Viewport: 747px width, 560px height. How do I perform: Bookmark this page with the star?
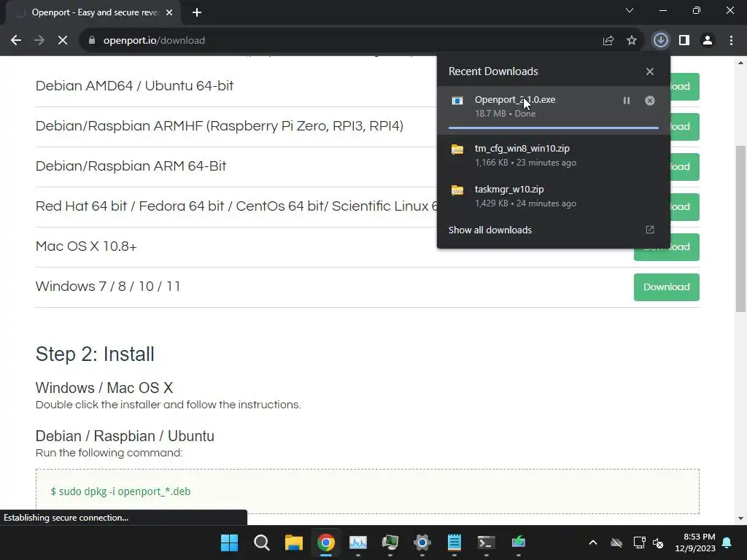(x=632, y=41)
